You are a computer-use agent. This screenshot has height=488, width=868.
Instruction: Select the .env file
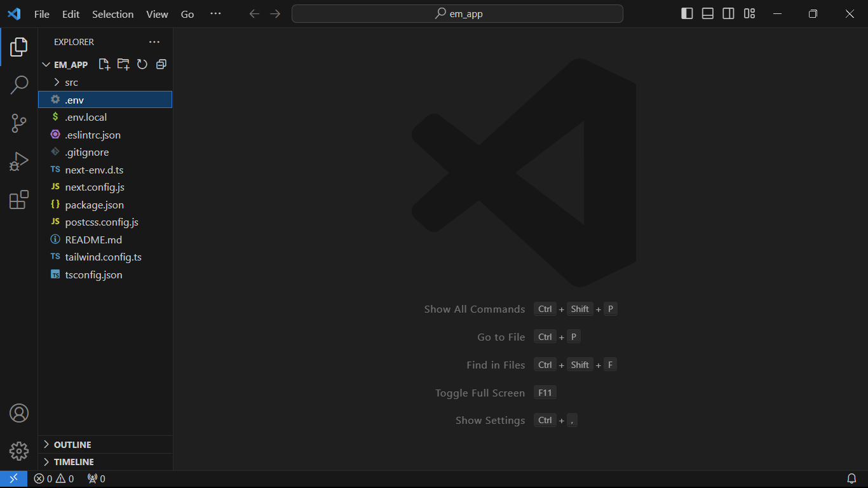tap(105, 100)
